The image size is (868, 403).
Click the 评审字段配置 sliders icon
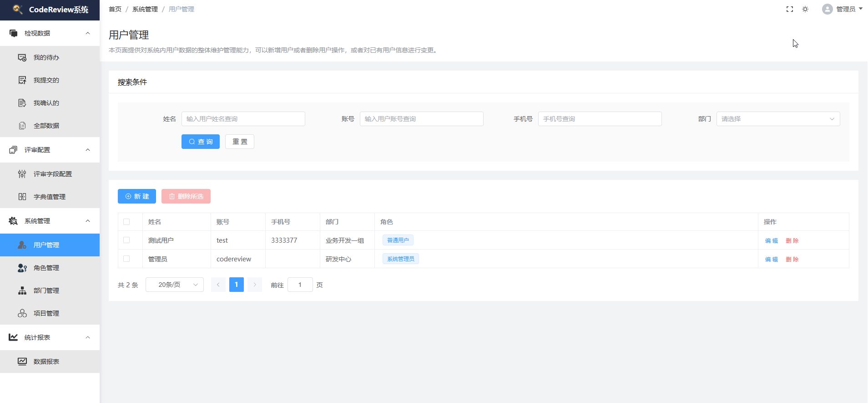(22, 174)
